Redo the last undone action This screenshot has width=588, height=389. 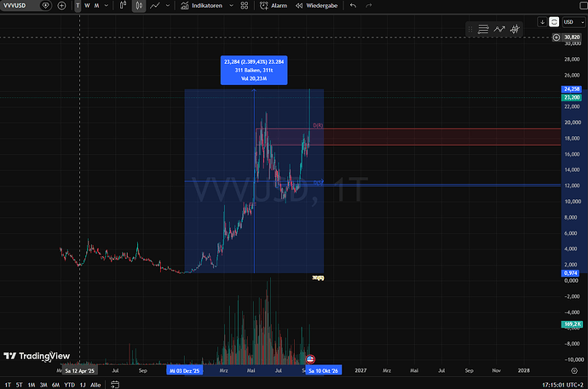coord(369,6)
